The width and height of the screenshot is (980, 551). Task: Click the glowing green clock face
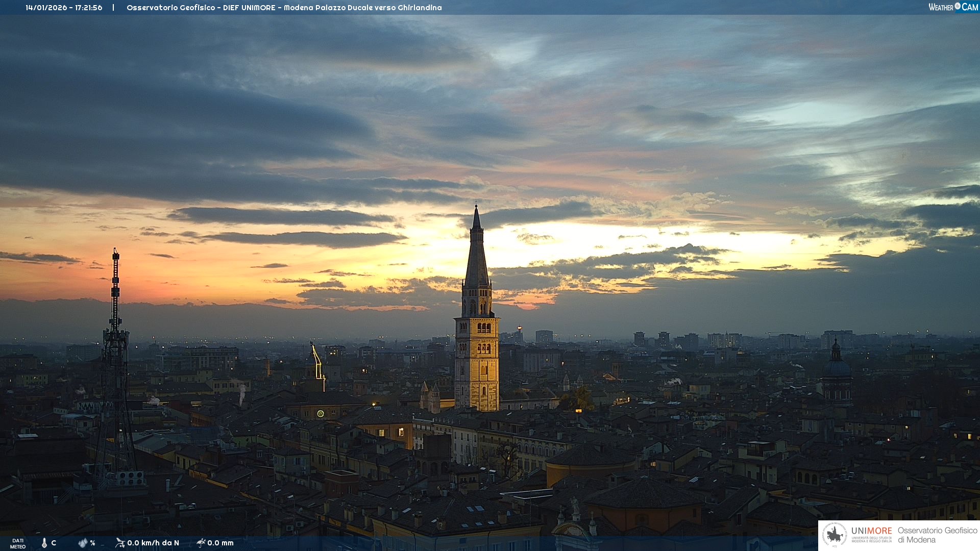[x=321, y=413]
